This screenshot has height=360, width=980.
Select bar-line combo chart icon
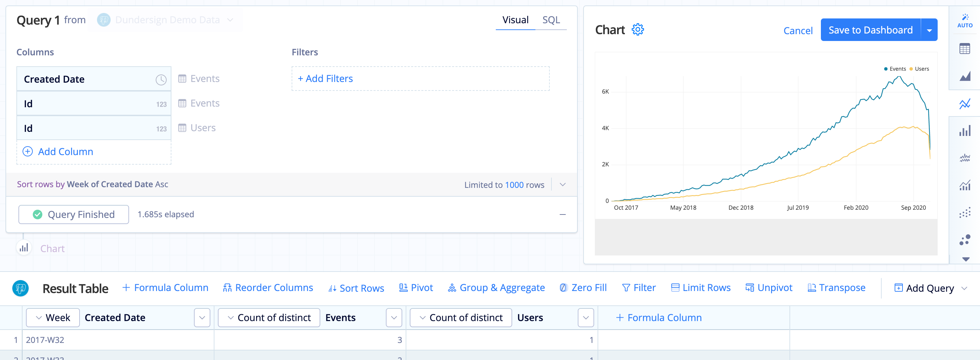coord(965,185)
